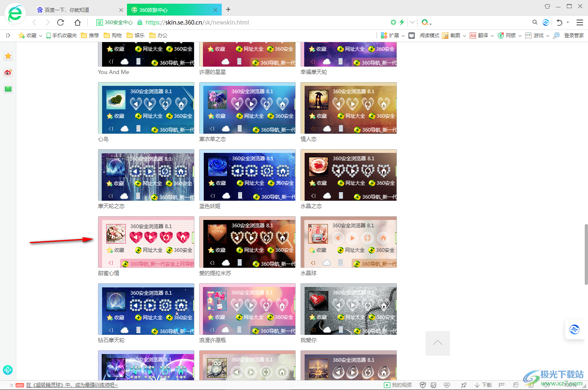Click the sidebar add-app plus icon

8,370
